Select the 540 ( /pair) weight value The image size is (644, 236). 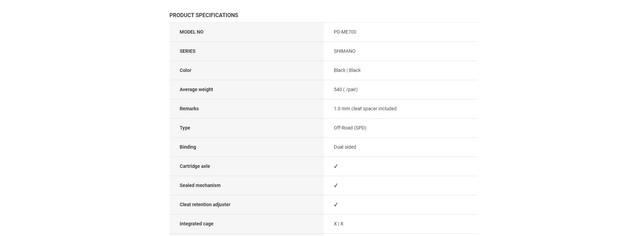click(346, 89)
